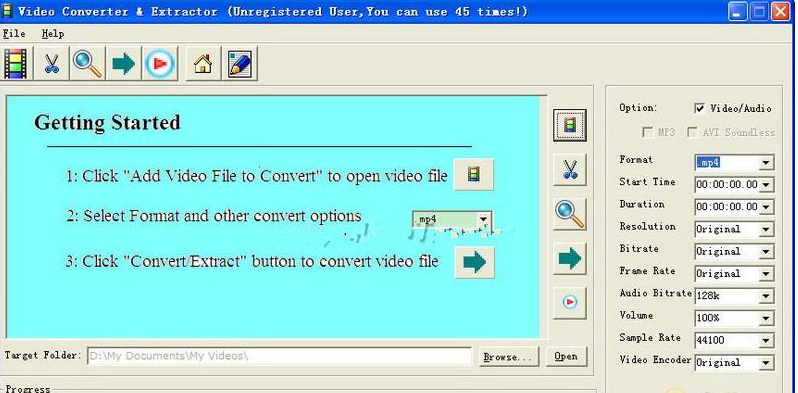Screen dimensions: 798x393
Task: Click the side panel Add Video File button
Action: pos(570,125)
